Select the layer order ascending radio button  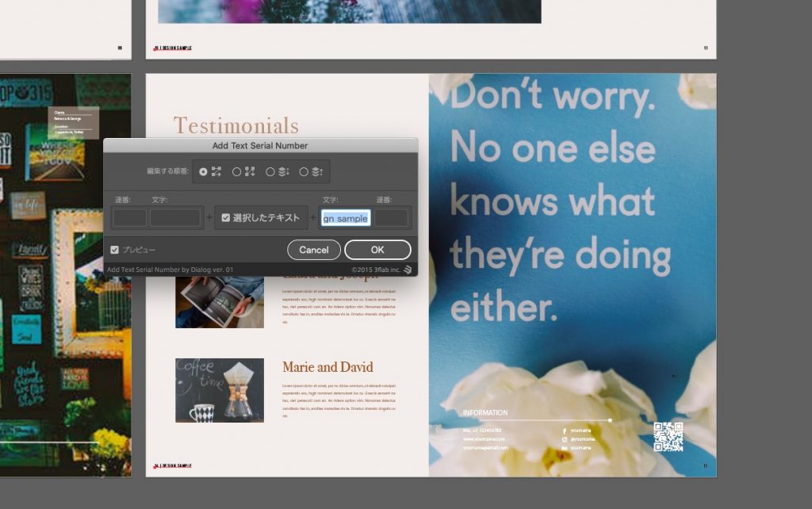point(304,171)
